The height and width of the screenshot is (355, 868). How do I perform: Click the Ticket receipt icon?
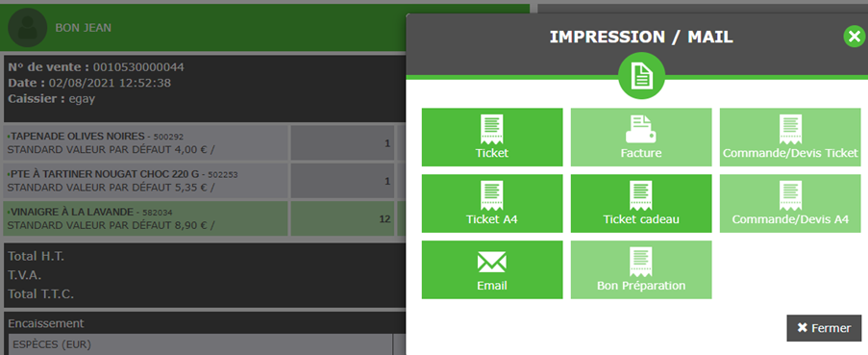tap(491, 129)
